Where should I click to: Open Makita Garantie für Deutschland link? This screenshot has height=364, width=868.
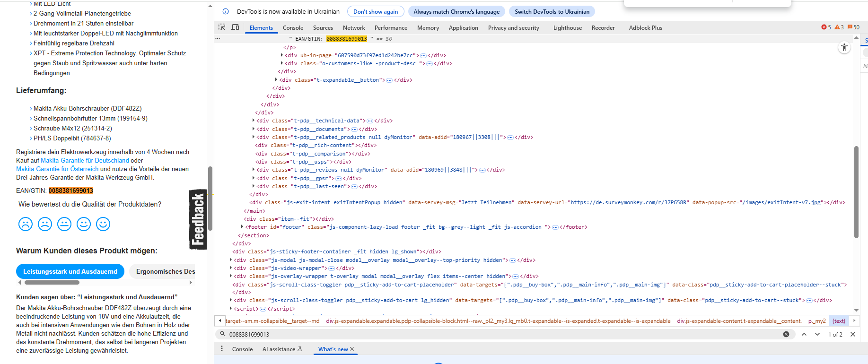tap(85, 161)
